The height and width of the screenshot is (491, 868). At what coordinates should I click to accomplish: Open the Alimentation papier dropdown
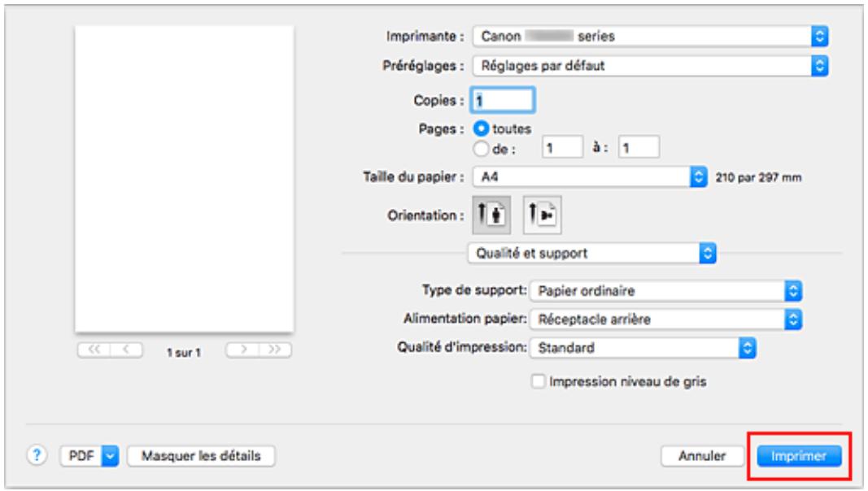pyautogui.click(x=666, y=319)
